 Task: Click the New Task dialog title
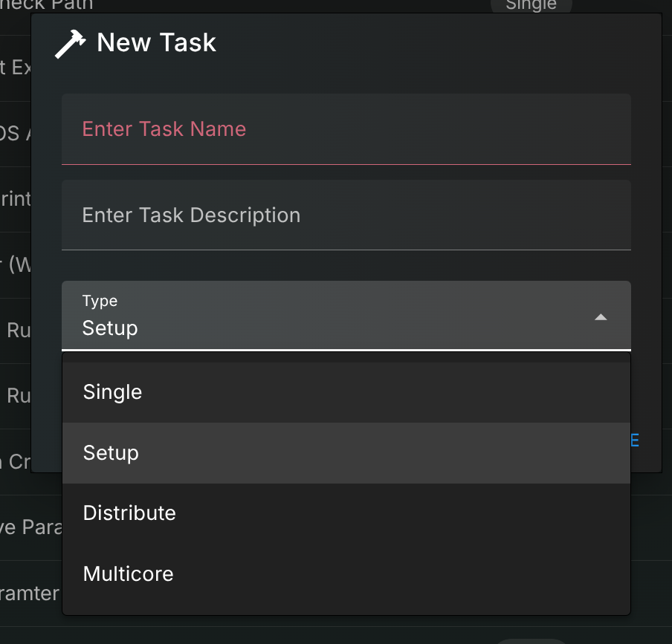156,43
